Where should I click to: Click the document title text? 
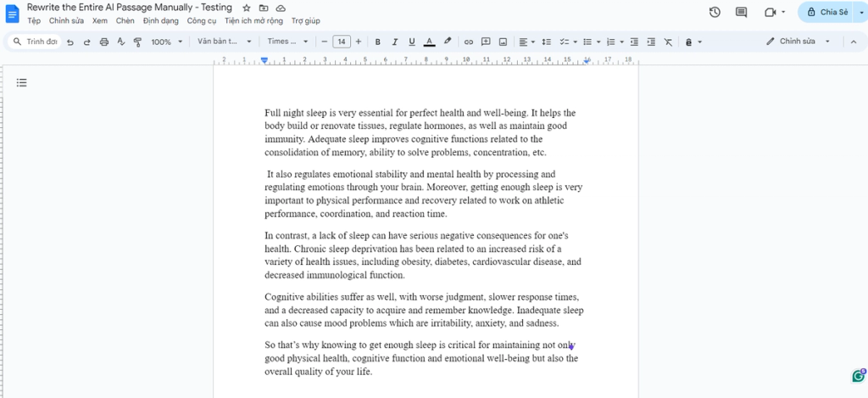click(130, 8)
